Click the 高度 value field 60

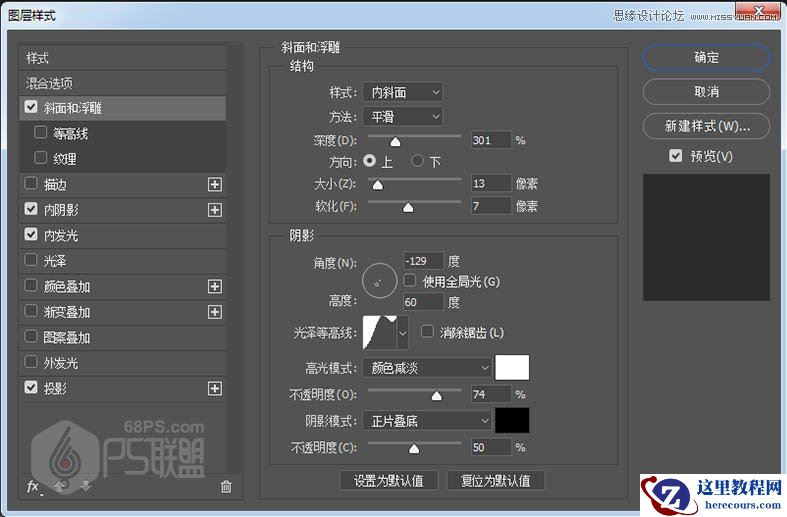(x=423, y=302)
